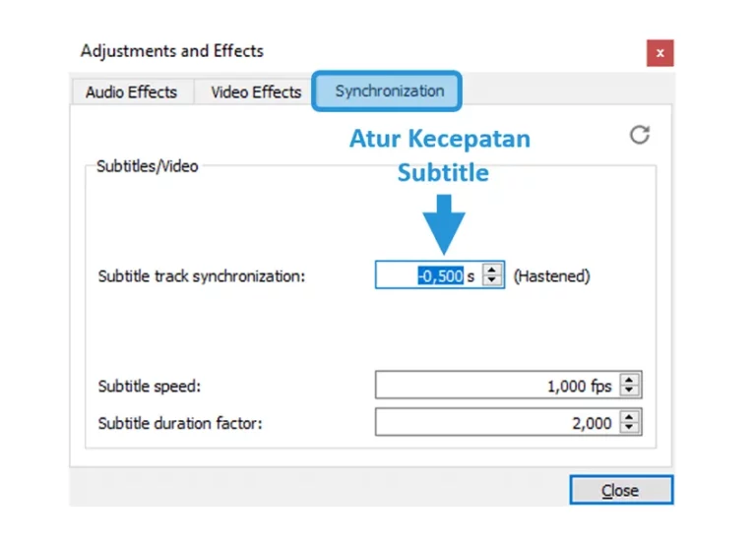The image size is (756, 543).
Task: Click the Subtitle speed label text
Action: pos(149,387)
